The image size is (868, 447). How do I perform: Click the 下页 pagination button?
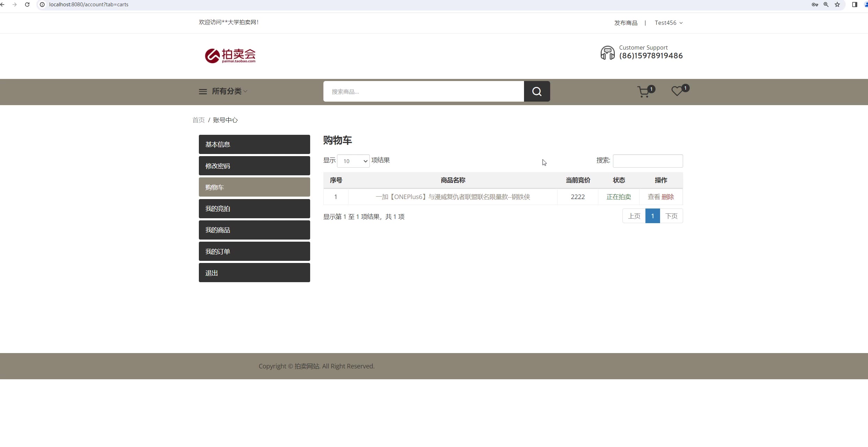671,216
